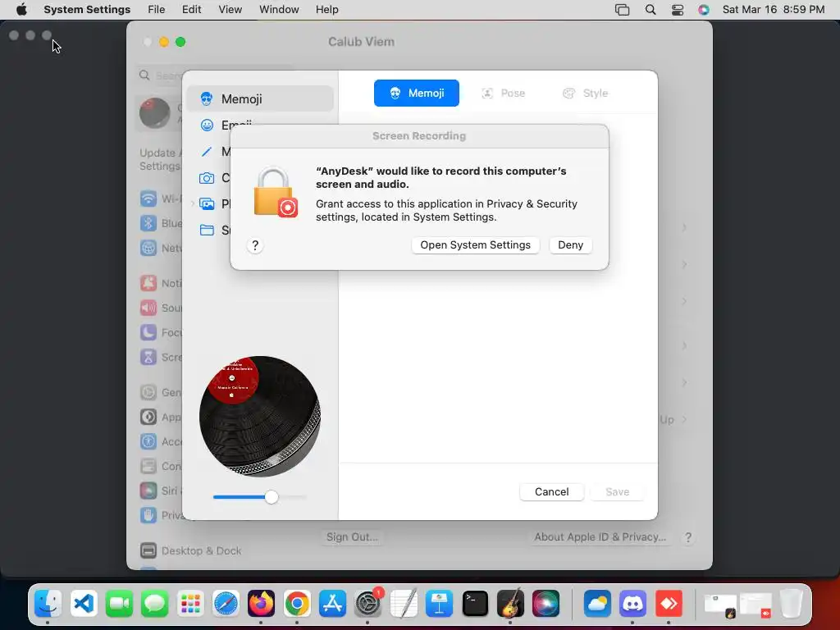Expand the Photos item disclosure arrow
This screenshot has width=840, height=630.
[193, 204]
